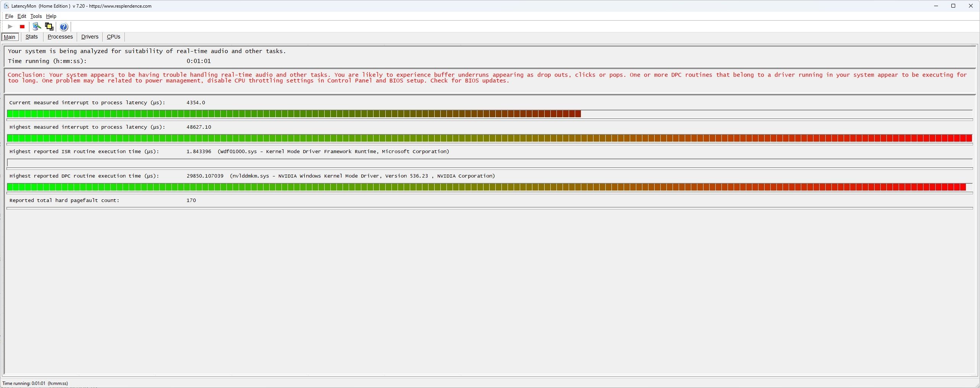Click 'Highest measured interrupt to process latency' label
The image size is (980, 388).
tap(87, 127)
